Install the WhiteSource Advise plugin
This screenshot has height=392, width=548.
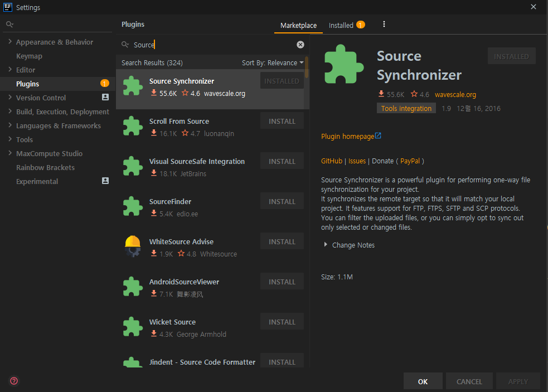tap(282, 241)
